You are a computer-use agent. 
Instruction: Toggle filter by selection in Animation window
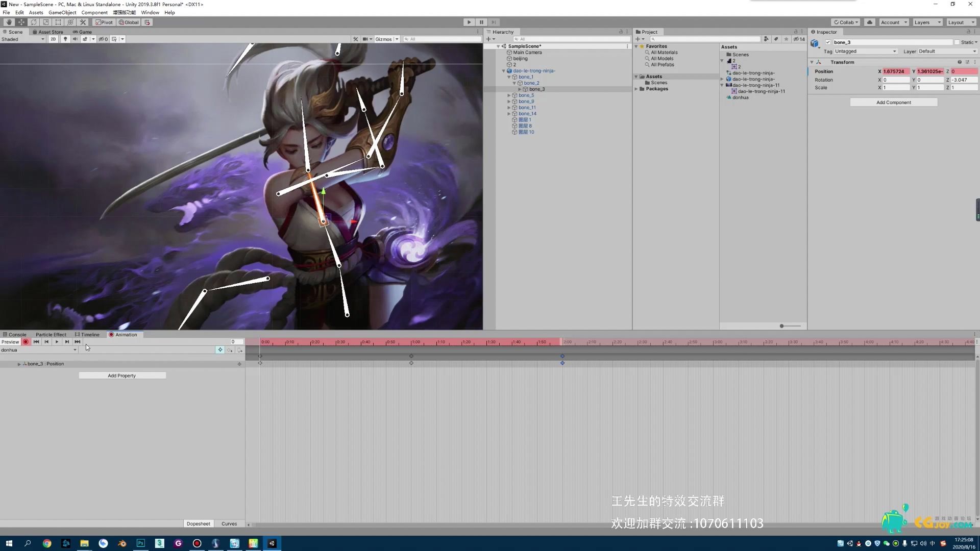coord(220,350)
